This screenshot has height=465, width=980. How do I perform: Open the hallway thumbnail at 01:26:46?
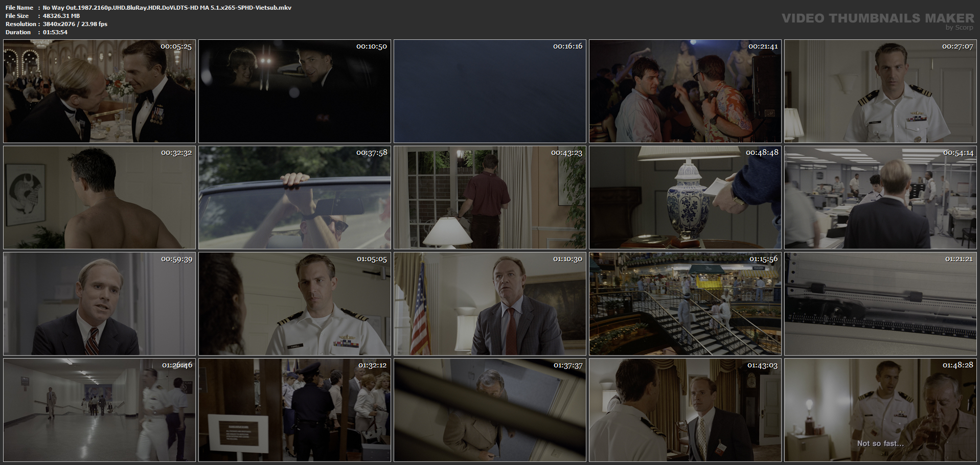pyautogui.click(x=99, y=410)
